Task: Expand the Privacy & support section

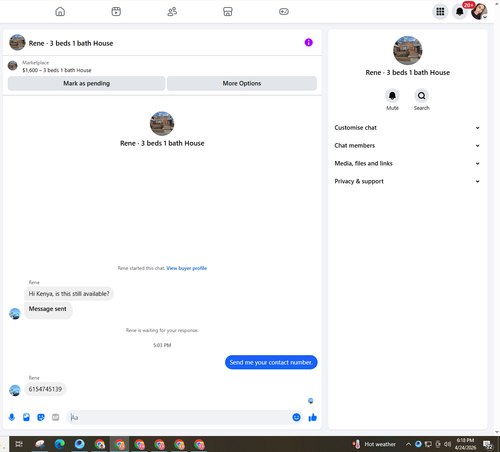Action: click(x=407, y=181)
